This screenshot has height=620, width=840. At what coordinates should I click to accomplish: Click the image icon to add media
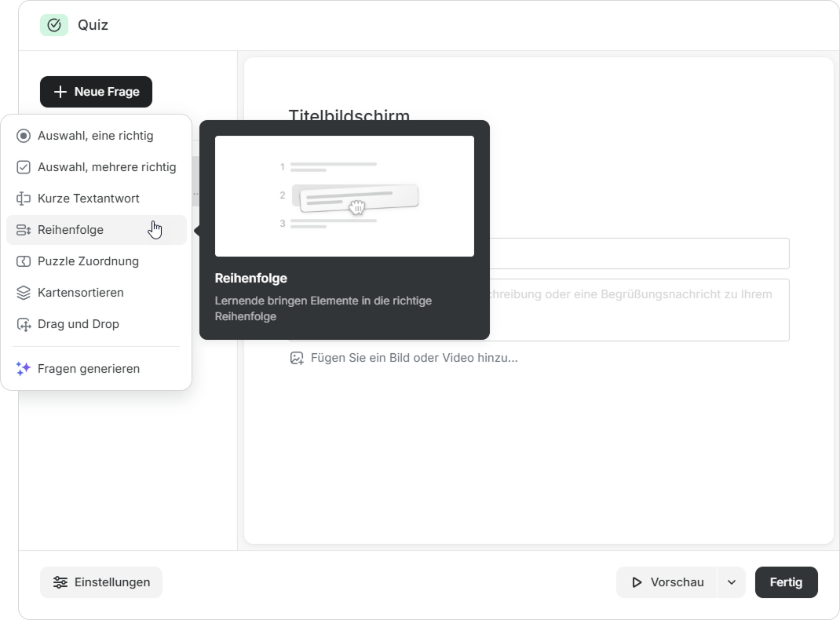tap(297, 358)
